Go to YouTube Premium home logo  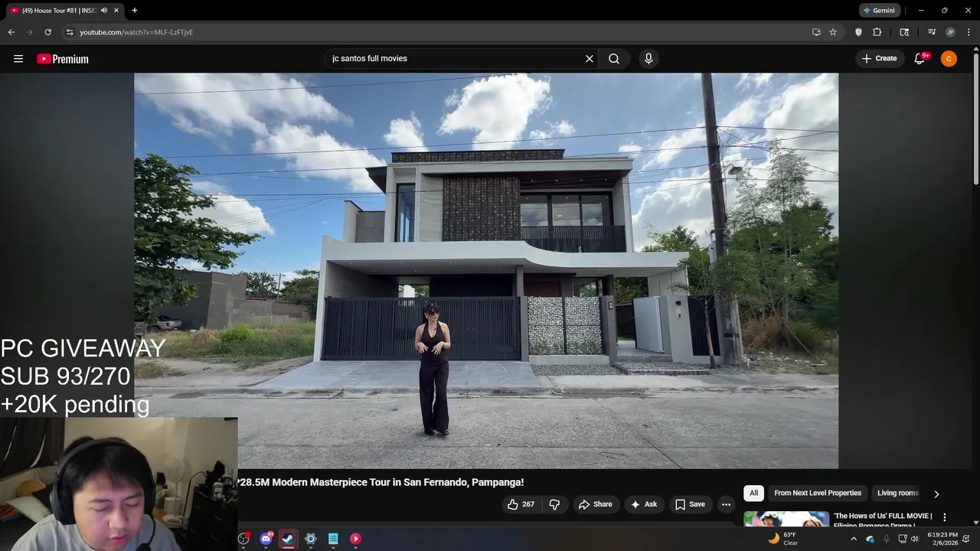(63, 59)
